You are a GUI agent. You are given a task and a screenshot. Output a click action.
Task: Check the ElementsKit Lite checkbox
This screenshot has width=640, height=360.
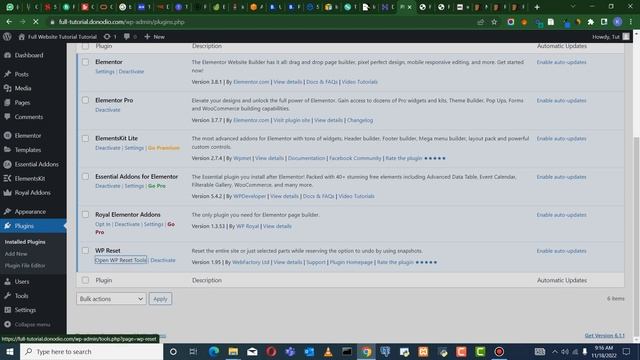point(85,138)
